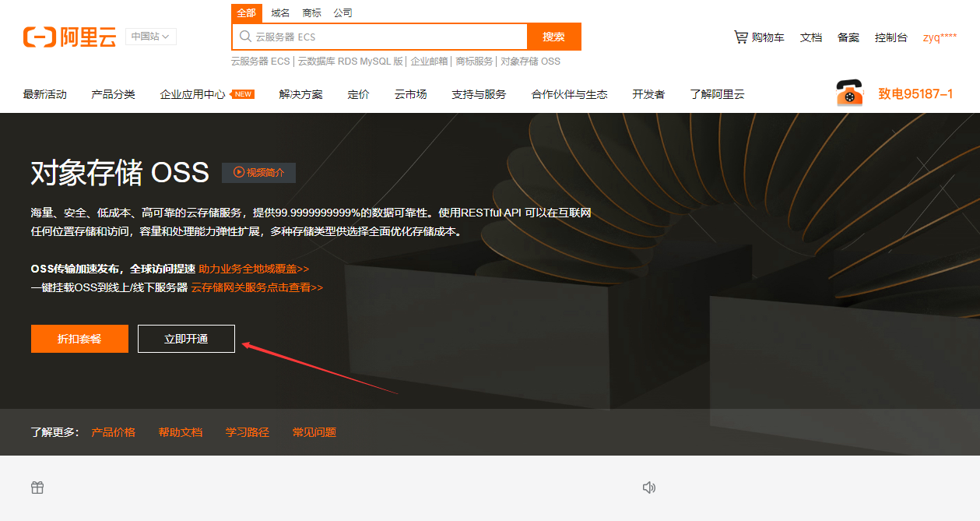Open the 中国站 region dropdown
Screen dimensions: 980x521
point(151,37)
